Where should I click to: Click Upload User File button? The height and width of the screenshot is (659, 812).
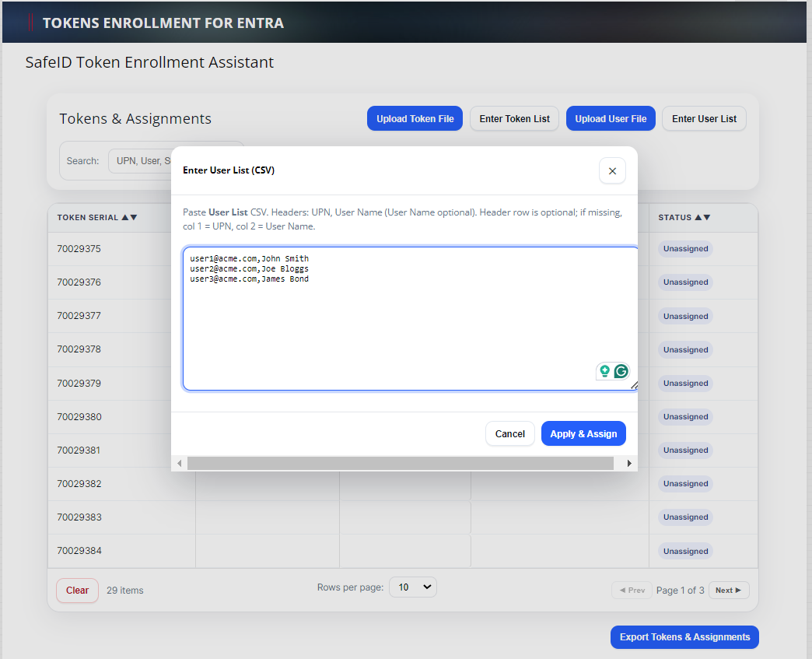pyautogui.click(x=611, y=119)
